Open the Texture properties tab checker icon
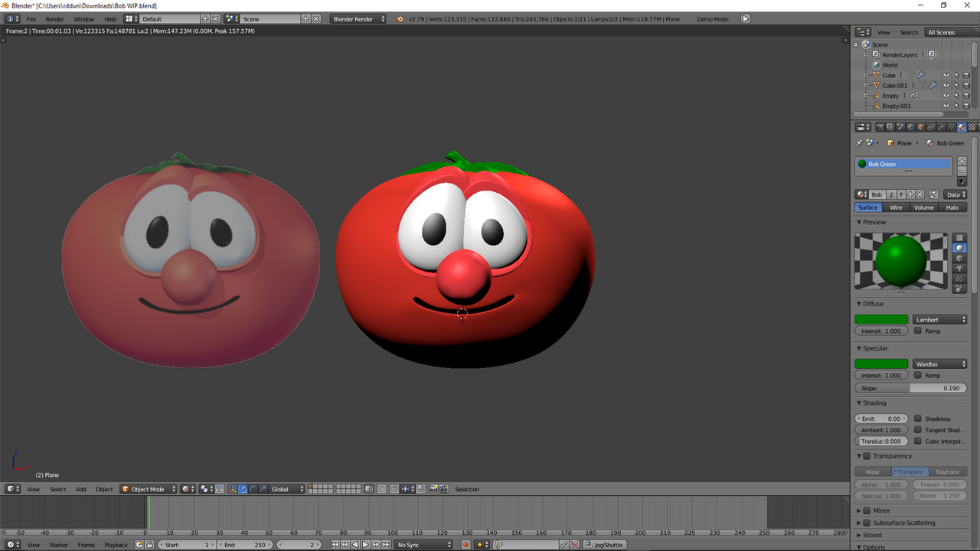 click(972, 127)
